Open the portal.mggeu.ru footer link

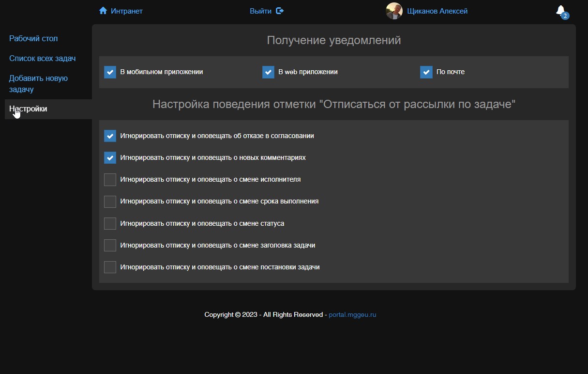click(352, 314)
